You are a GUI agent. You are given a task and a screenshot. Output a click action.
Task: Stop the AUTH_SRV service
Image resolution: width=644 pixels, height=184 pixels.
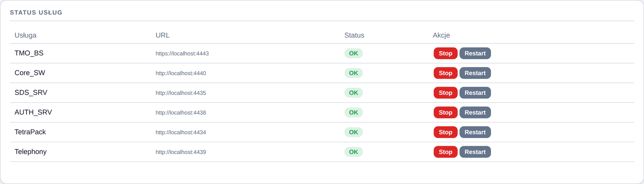pyautogui.click(x=446, y=112)
